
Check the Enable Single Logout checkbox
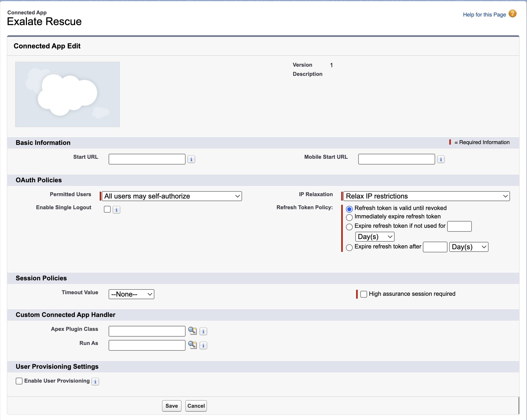(107, 209)
